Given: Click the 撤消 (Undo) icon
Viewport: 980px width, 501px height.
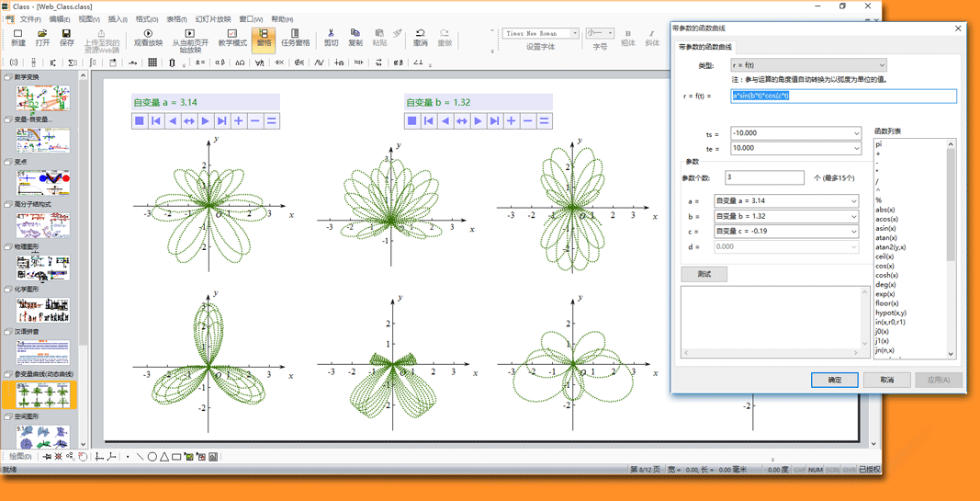Looking at the screenshot, I should (420, 37).
